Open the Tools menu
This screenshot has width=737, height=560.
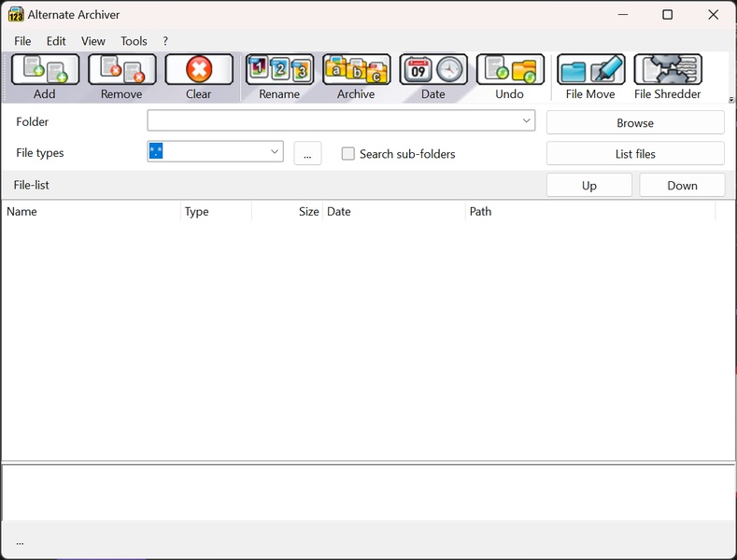click(134, 41)
